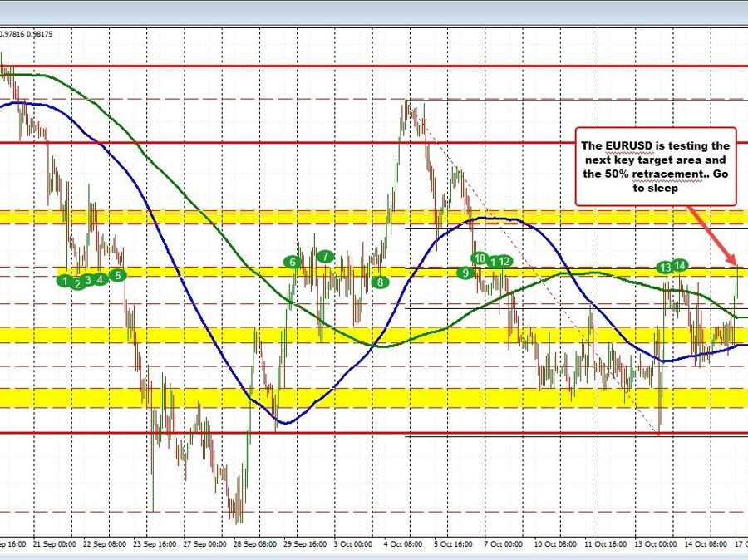Screen dimensions: 748x560
Task: Select the green marker numbered 6
Action: tap(293, 262)
